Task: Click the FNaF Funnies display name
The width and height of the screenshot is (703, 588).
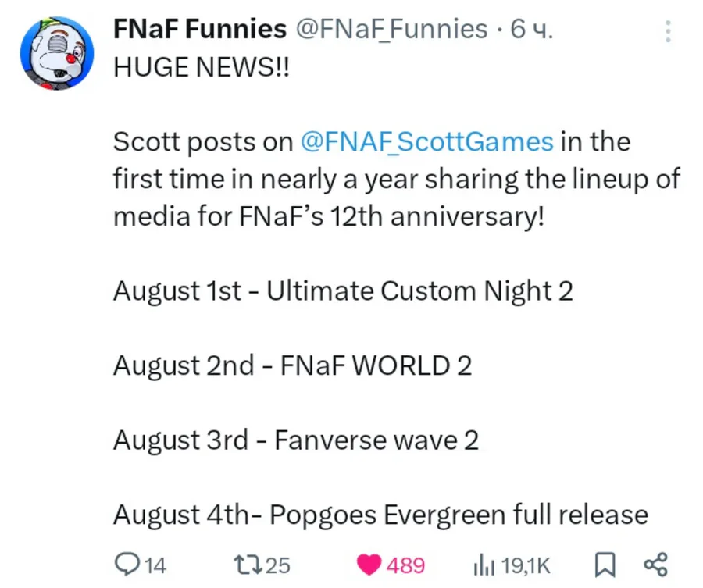Action: coord(200,30)
